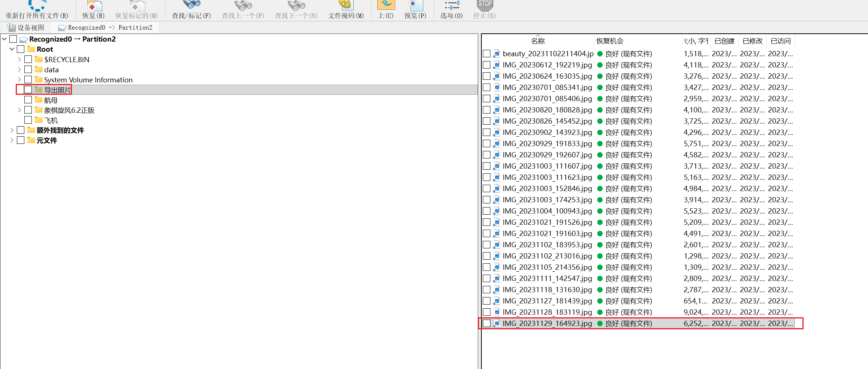Select the 象棋旋风6.2正版 folder
This screenshot has width=868, height=369.
pos(69,110)
